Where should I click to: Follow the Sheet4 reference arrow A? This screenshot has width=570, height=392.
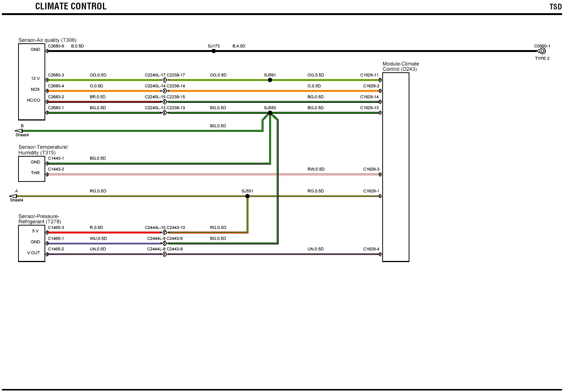pos(13,196)
